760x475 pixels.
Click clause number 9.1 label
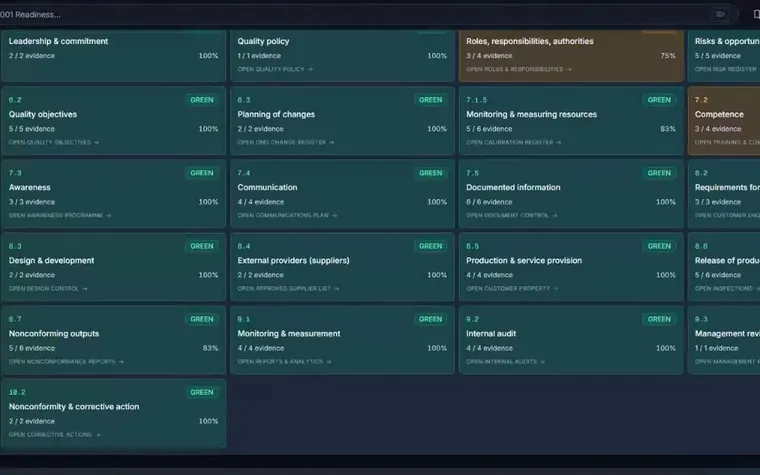(x=243, y=319)
